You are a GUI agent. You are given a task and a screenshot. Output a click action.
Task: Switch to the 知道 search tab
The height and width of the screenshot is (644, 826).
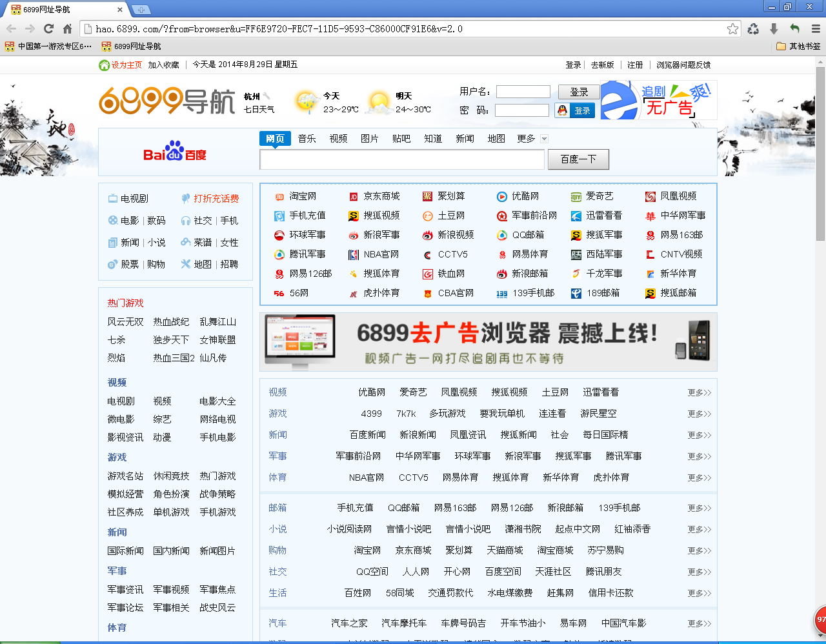tap(433, 139)
